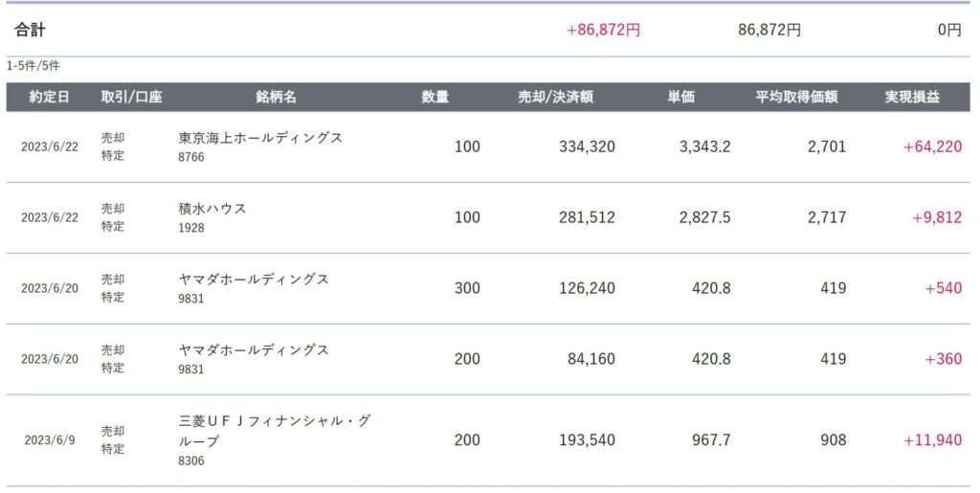This screenshot has height=493, width=980.
Task: Click the 約定日 column header
Action: coord(50,97)
